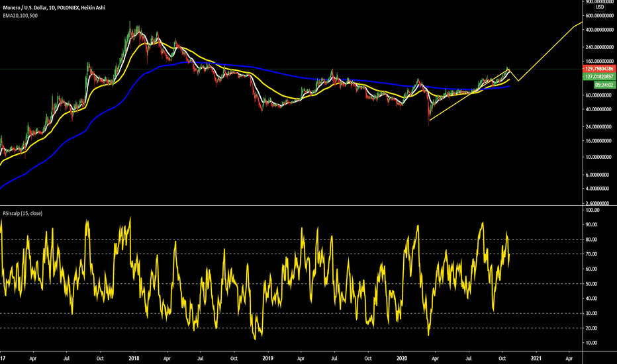Click the Oct label just before 2020
This screenshot has height=364, width=617.
[x=368, y=359]
